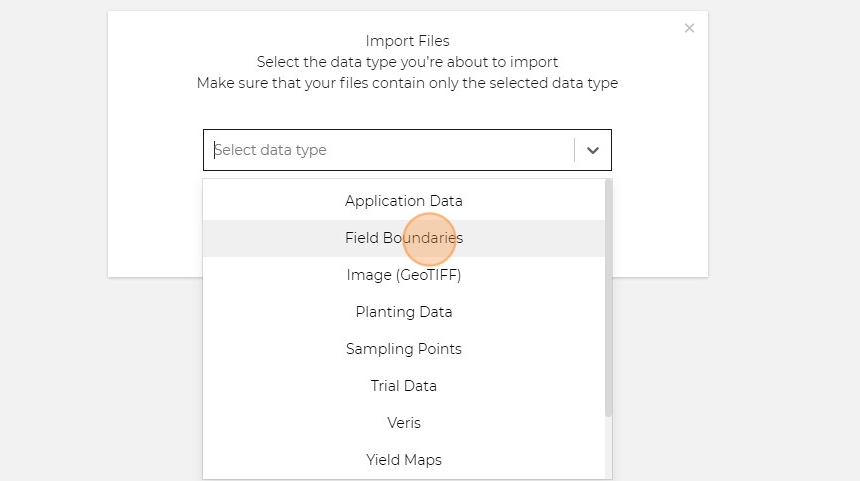Image resolution: width=860 pixels, height=481 pixels.
Task: Select 'Trial Data' in the list
Action: coord(404,386)
